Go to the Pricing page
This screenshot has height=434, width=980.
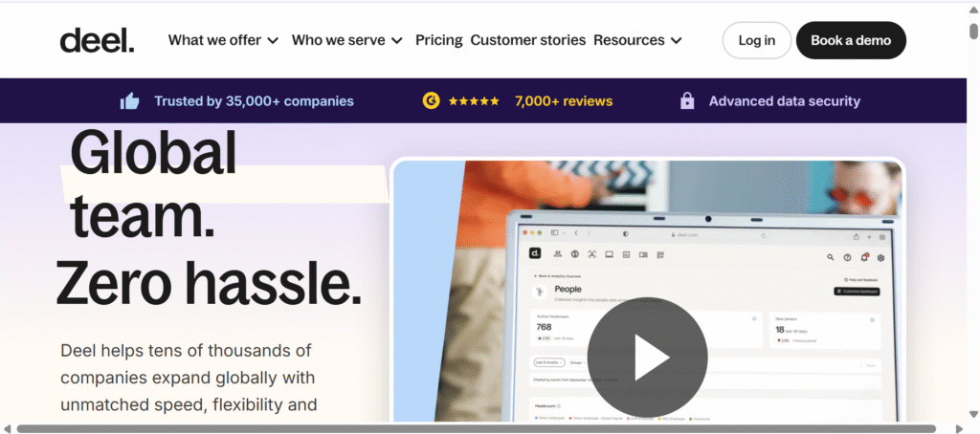click(439, 40)
